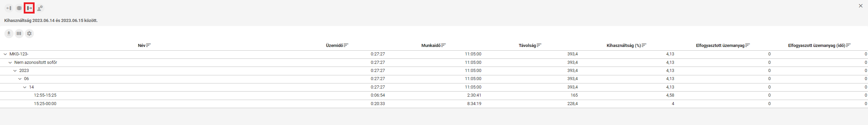This screenshot has height=125, width=868.
Task: Collapse the MKG-123- row
Action: point(5,54)
